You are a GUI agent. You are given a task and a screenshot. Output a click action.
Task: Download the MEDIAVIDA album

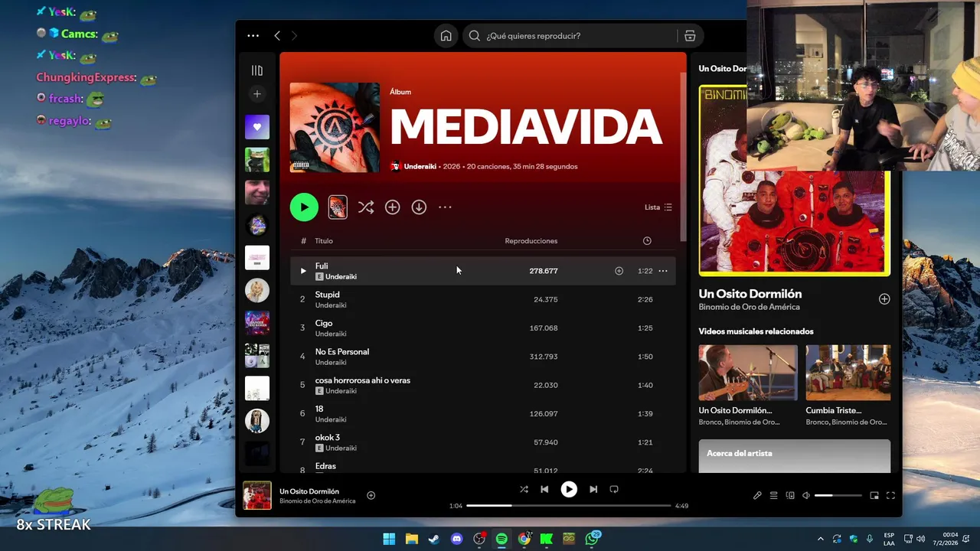419,207
